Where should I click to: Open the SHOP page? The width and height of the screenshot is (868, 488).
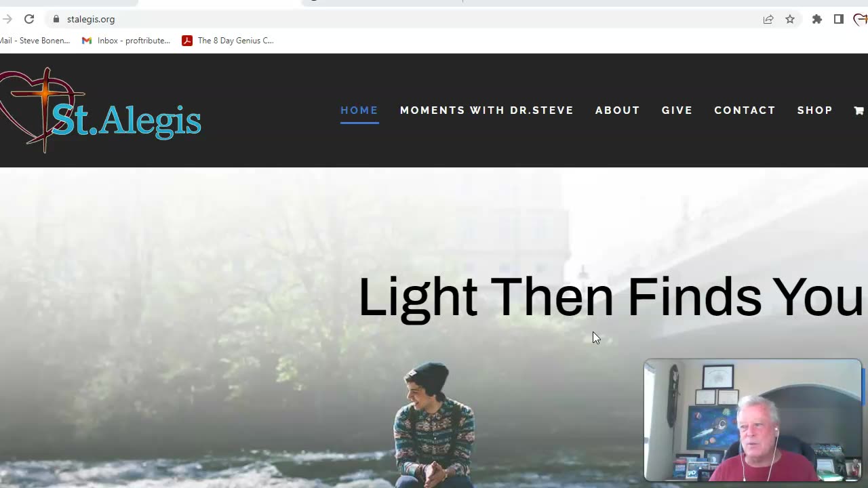pyautogui.click(x=815, y=110)
